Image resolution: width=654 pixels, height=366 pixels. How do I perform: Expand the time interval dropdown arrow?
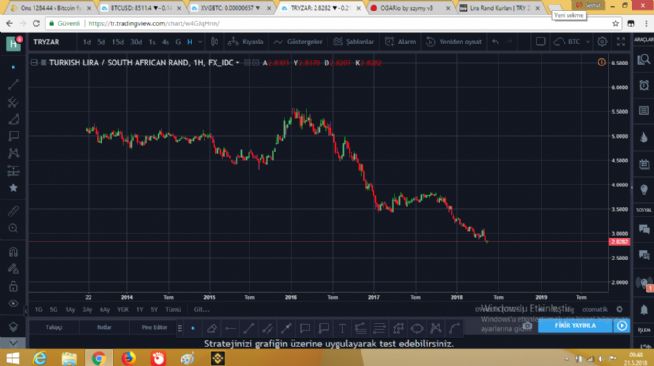click(200, 42)
